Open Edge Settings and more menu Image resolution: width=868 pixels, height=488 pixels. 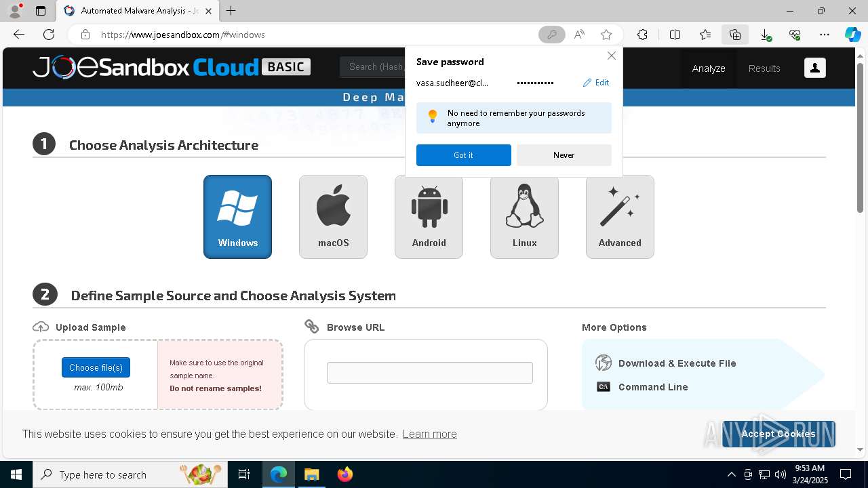(x=825, y=35)
